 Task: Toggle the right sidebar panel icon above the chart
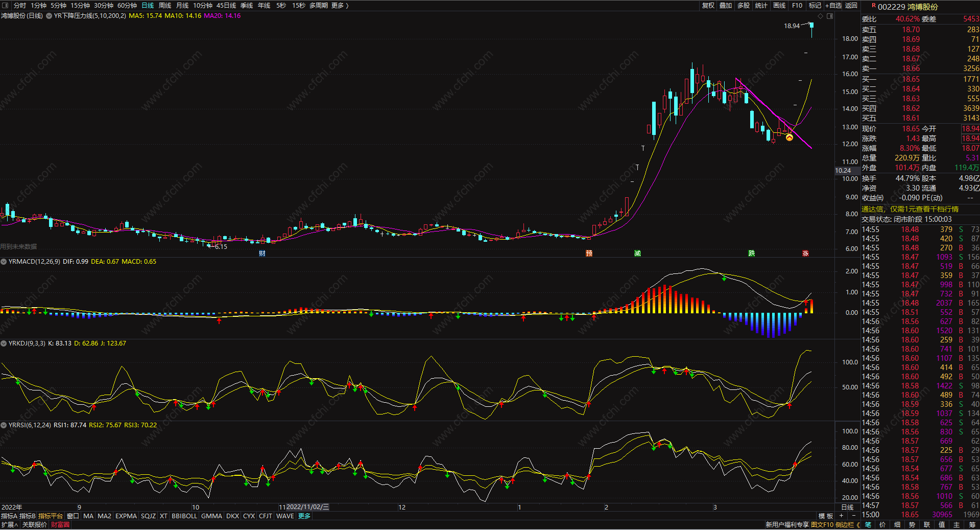(830, 16)
